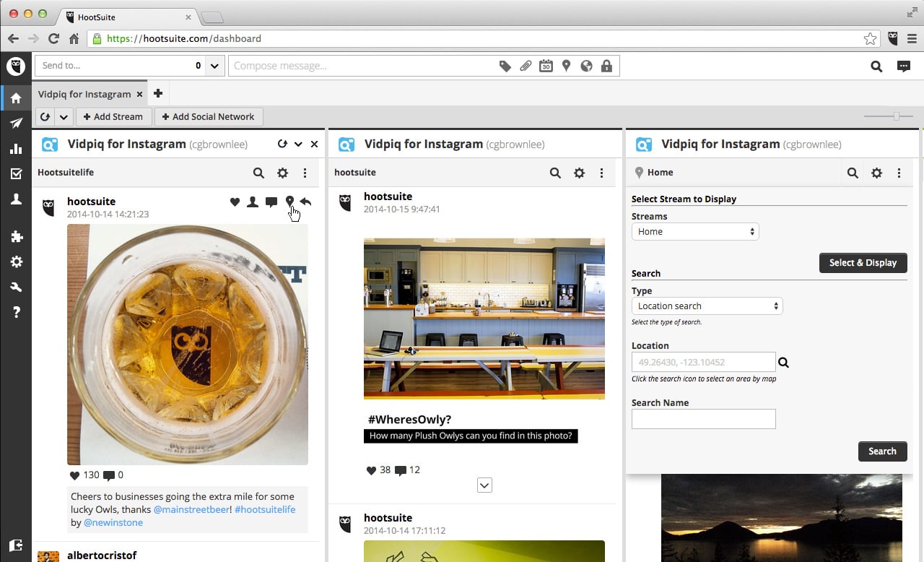Viewport: 924px width, 562px height.
Task: Expand the WheresOwly post with down chevron
Action: (484, 485)
